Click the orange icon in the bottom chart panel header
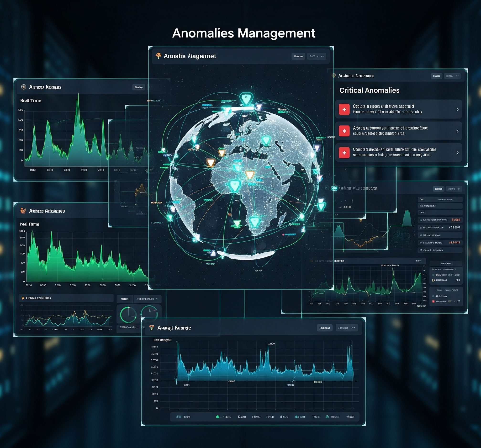 tap(152, 327)
